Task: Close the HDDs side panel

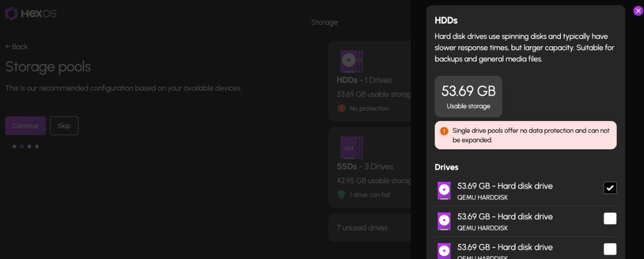Action: point(638,11)
